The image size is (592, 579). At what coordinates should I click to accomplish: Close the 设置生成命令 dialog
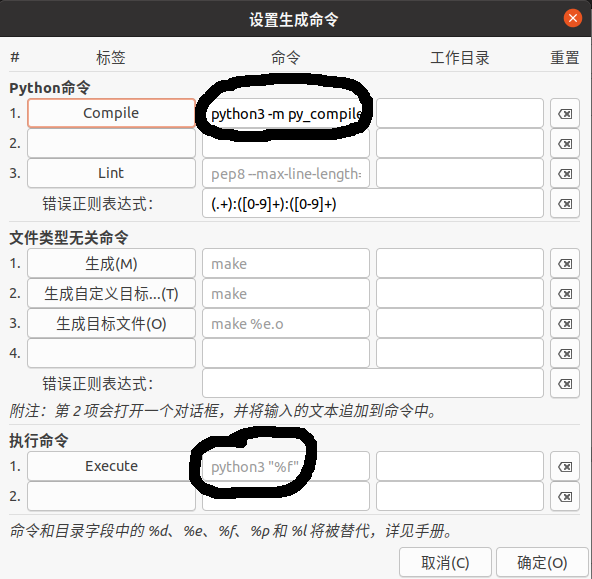573,18
